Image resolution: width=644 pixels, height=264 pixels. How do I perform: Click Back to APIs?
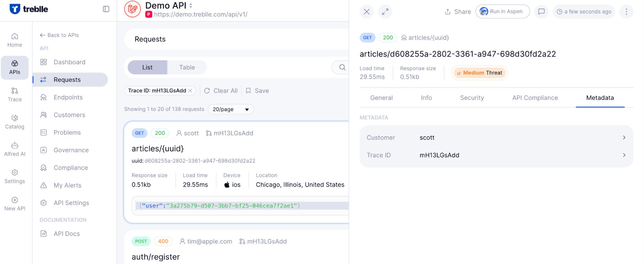click(x=59, y=35)
